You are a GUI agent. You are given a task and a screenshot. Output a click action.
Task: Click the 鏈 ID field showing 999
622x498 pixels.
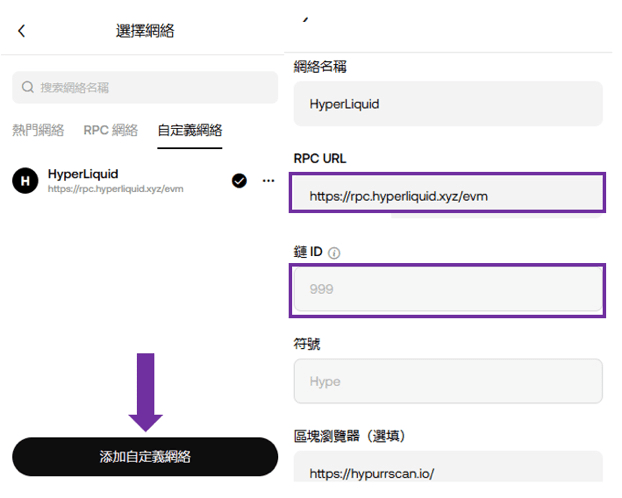[448, 289]
